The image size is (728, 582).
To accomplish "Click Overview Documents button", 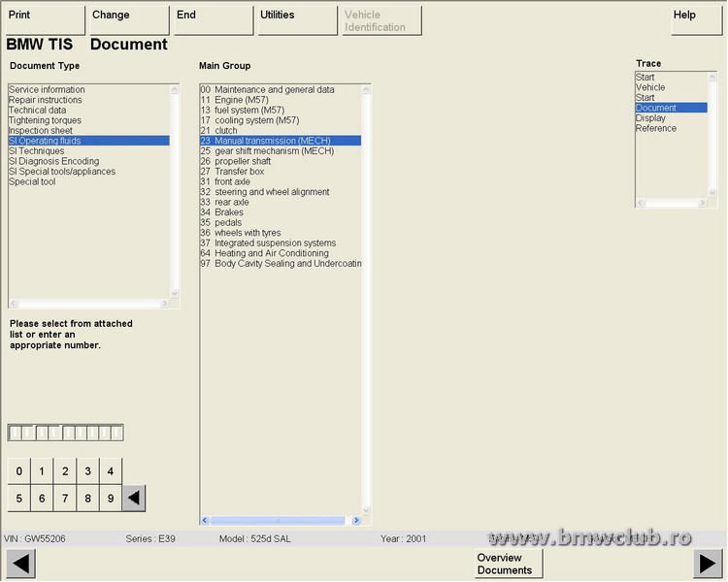I will (x=509, y=564).
